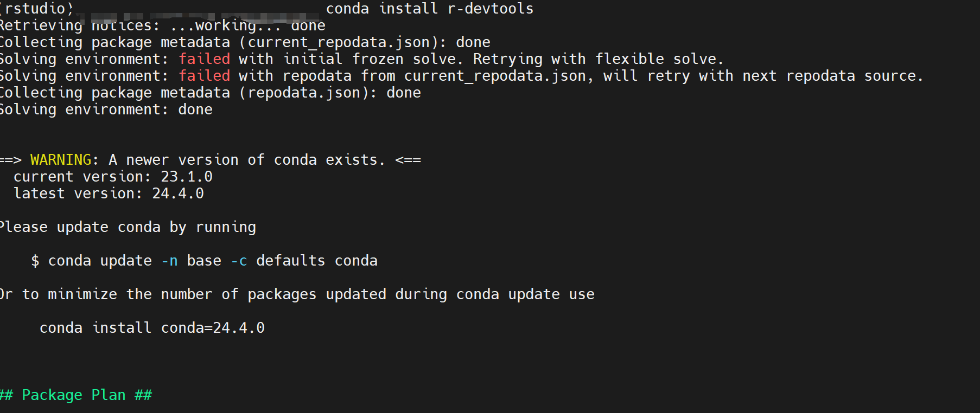Click the word "defaults" in the update command

point(290,261)
